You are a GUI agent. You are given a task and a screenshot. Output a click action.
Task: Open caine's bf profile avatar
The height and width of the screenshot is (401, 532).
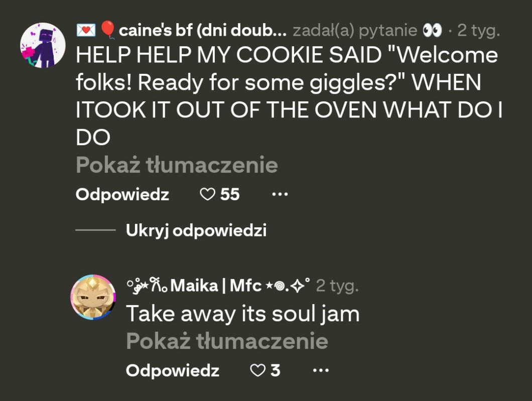click(x=43, y=45)
